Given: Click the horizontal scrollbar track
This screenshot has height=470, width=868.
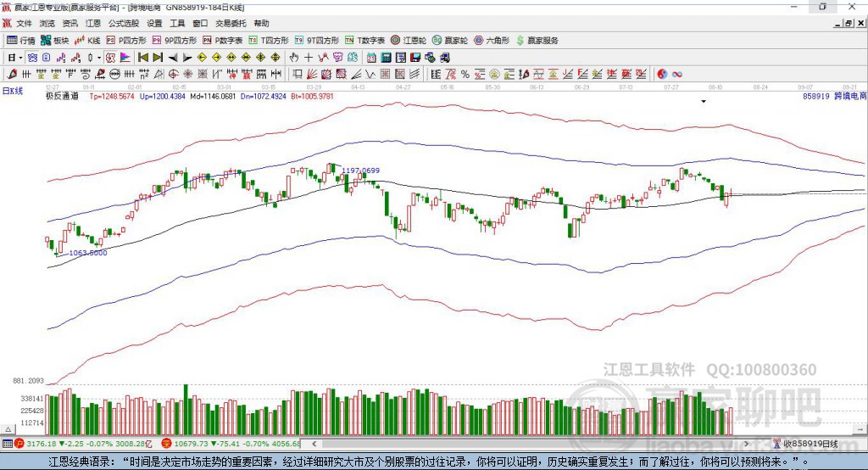Looking at the screenshot, I should (530, 444).
